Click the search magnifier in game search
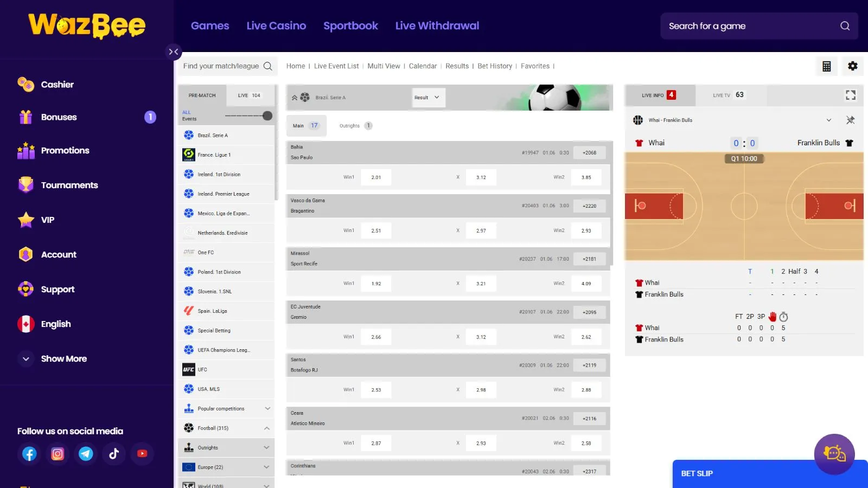The image size is (868, 488). point(845,26)
